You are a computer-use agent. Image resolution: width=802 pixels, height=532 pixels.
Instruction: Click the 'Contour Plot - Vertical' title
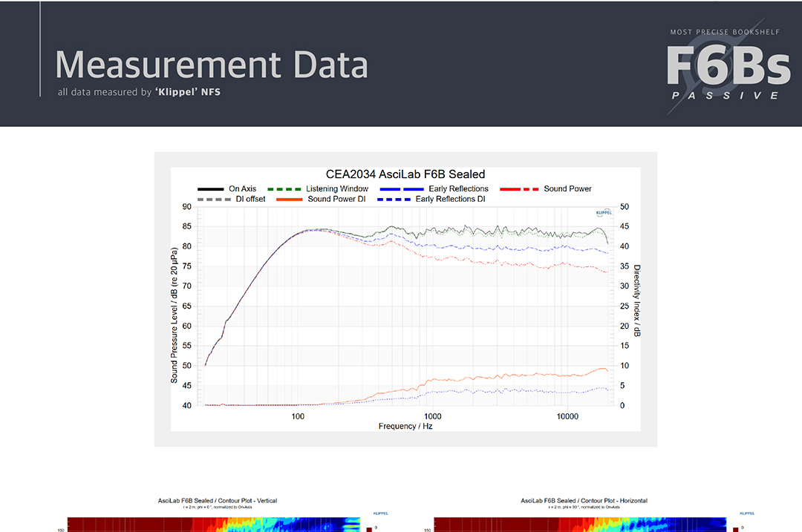click(x=218, y=501)
